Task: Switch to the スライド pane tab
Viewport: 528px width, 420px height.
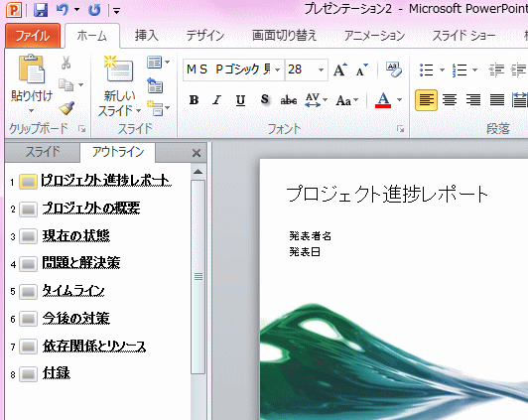Action: [x=43, y=152]
